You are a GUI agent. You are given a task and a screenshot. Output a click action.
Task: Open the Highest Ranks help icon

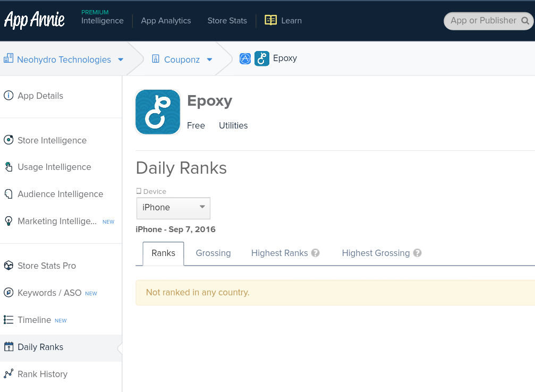(x=316, y=253)
